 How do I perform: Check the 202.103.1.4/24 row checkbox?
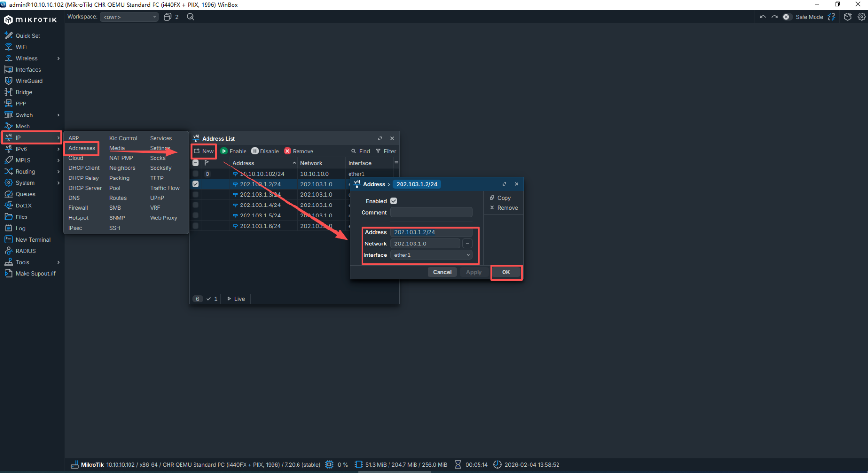click(x=195, y=205)
